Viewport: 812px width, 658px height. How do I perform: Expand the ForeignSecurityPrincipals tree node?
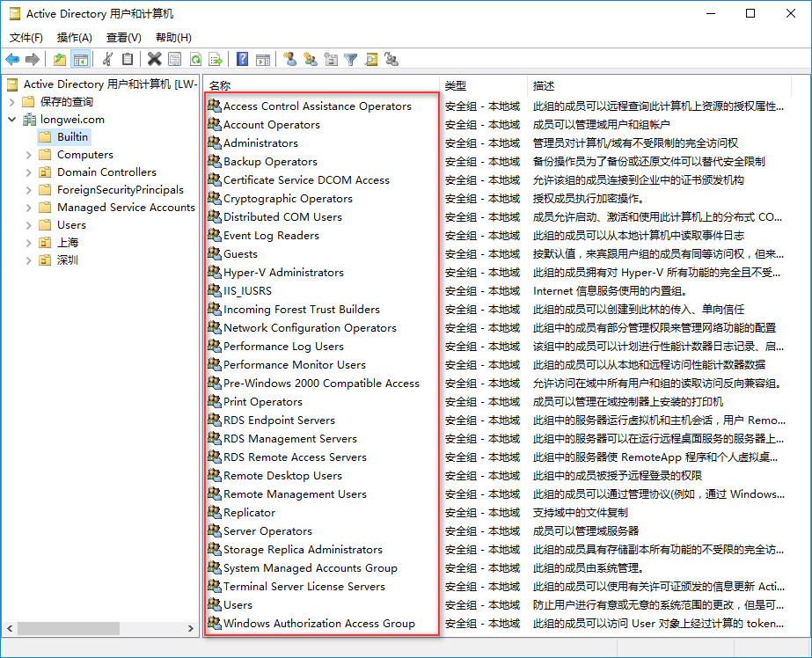coord(28,190)
